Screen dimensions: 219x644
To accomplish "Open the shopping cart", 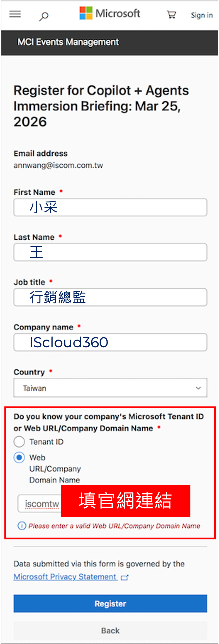I will tap(171, 15).
